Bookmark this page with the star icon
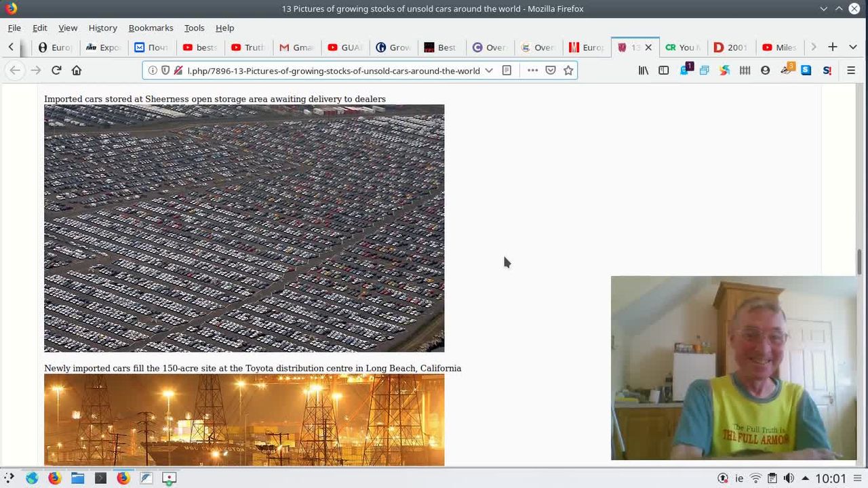The height and width of the screenshot is (488, 868). pyautogui.click(x=568, y=70)
